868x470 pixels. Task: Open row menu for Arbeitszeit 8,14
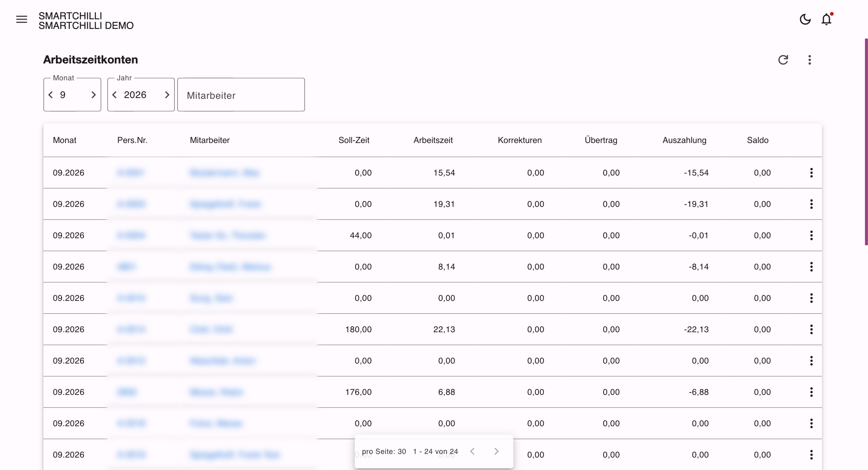pos(811,267)
